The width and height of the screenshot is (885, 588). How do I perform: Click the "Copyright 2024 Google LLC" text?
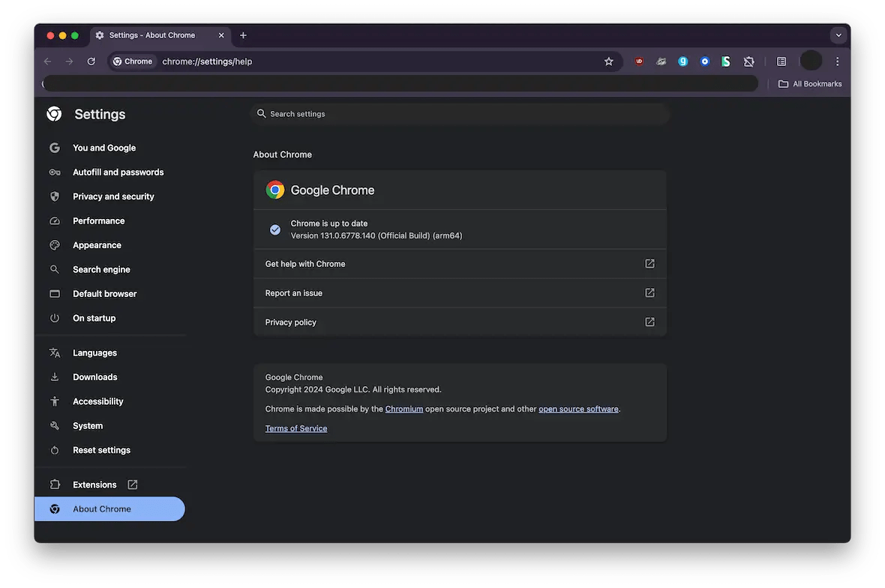tap(317, 390)
